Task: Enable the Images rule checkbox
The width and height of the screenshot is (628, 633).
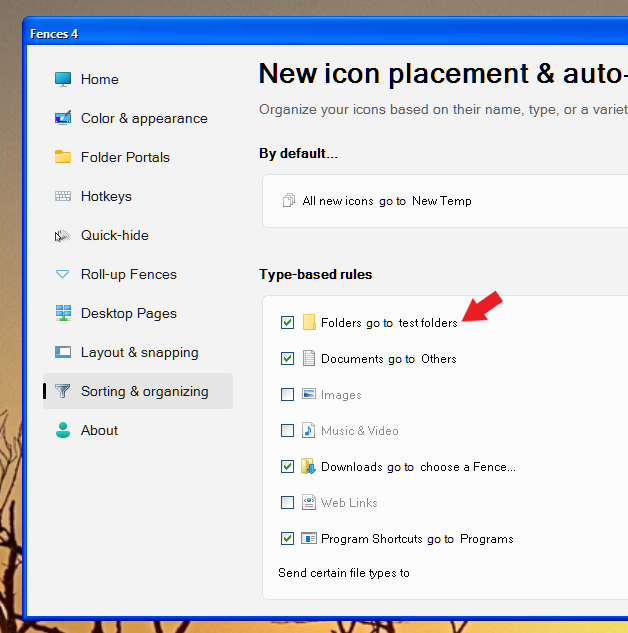Action: click(287, 394)
